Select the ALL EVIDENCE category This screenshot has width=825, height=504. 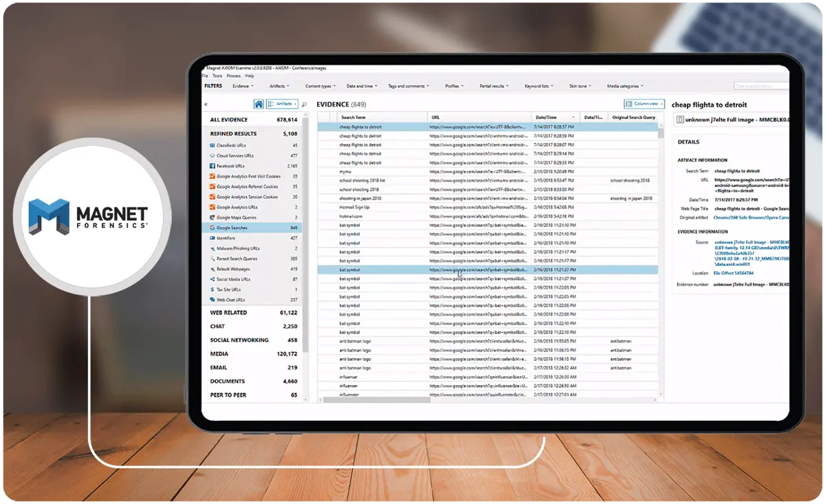click(254, 120)
